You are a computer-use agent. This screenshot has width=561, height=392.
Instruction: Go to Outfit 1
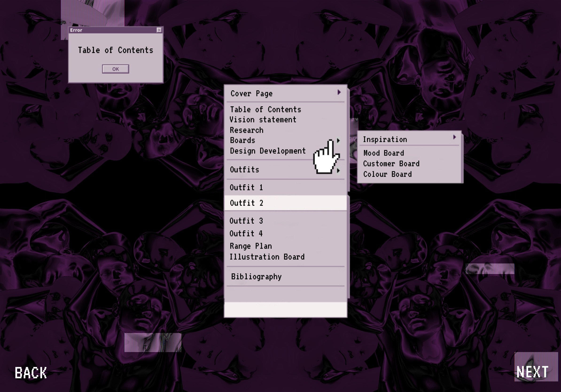pyautogui.click(x=246, y=188)
